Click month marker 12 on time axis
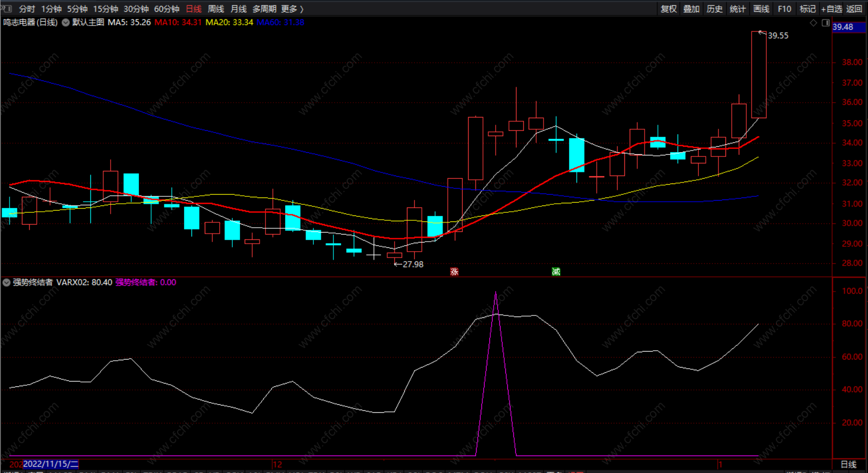The image size is (868, 473). pos(277,464)
